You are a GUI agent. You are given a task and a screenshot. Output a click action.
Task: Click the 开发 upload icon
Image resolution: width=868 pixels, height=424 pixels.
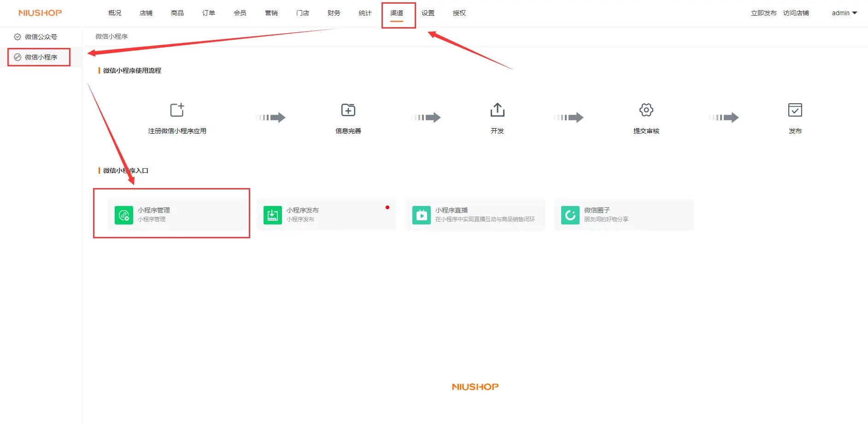click(497, 110)
